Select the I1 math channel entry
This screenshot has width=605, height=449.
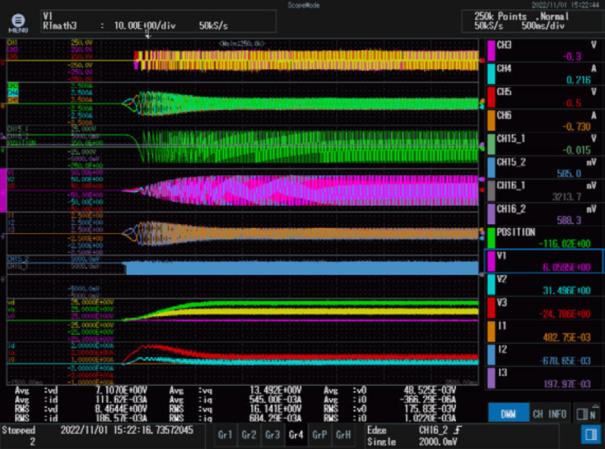pyautogui.click(x=544, y=331)
